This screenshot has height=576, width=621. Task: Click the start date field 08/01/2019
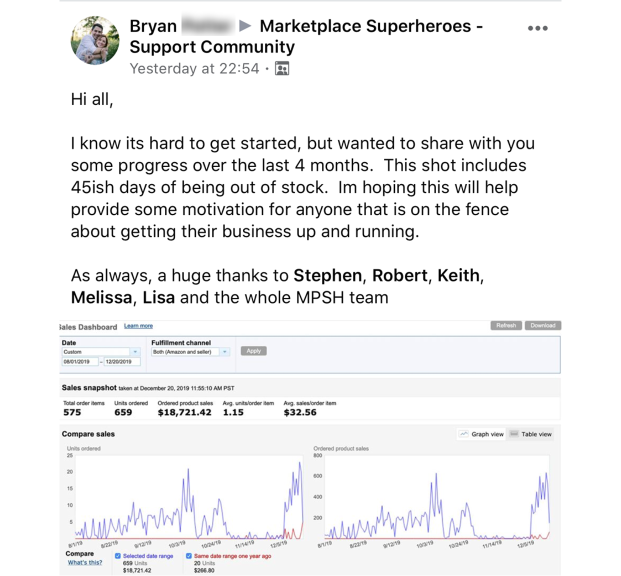[79, 362]
